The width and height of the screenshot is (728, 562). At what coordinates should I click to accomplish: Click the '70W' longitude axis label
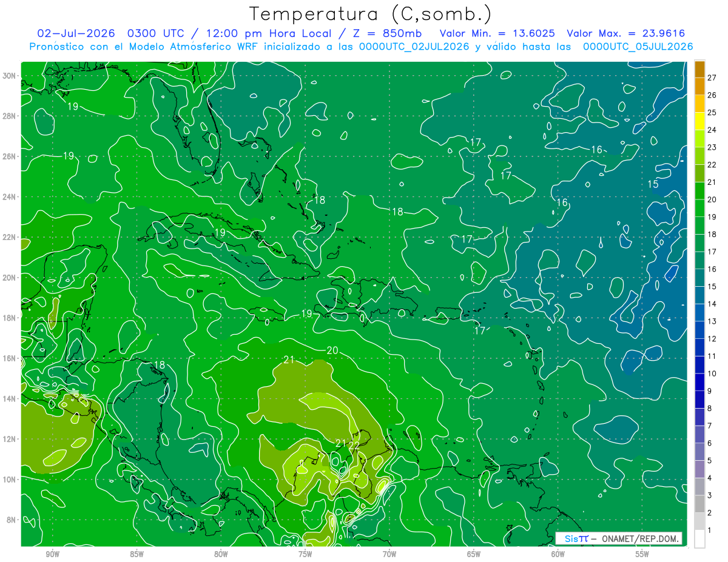click(x=389, y=554)
